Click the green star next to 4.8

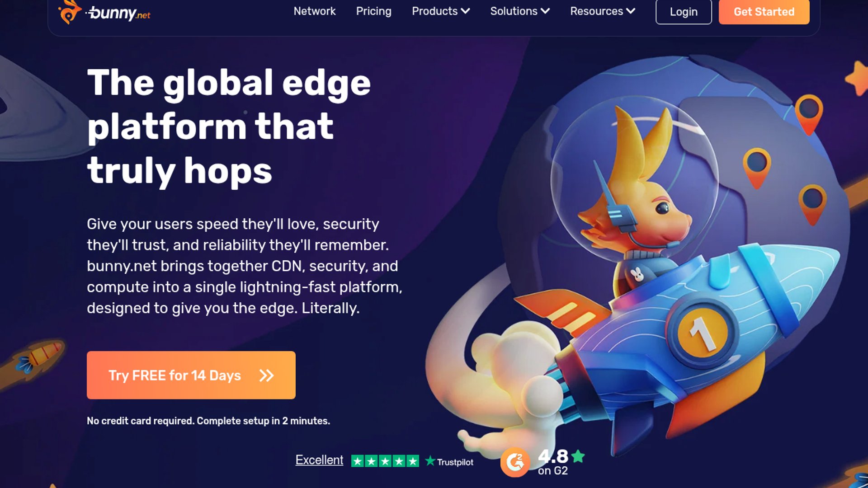(x=578, y=456)
